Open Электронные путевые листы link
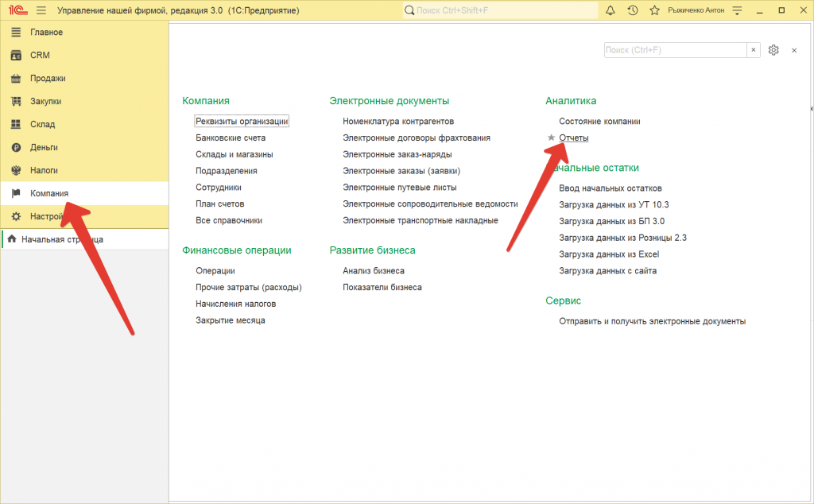 tap(399, 188)
